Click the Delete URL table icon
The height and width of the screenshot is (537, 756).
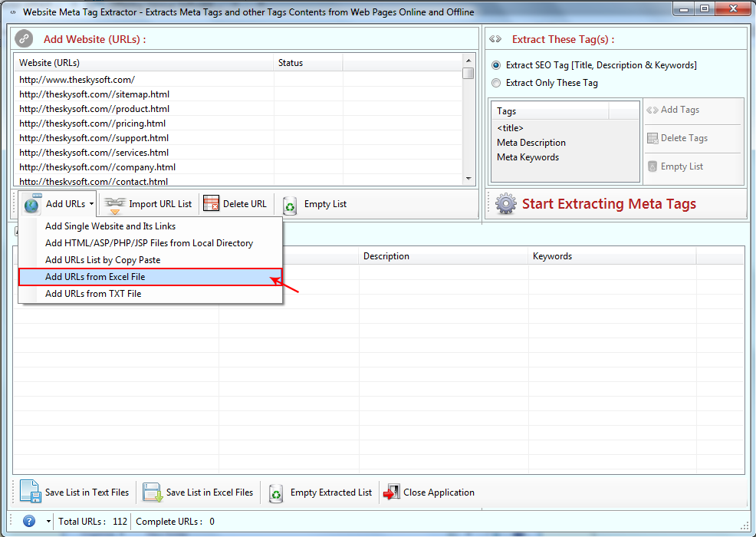tap(211, 203)
